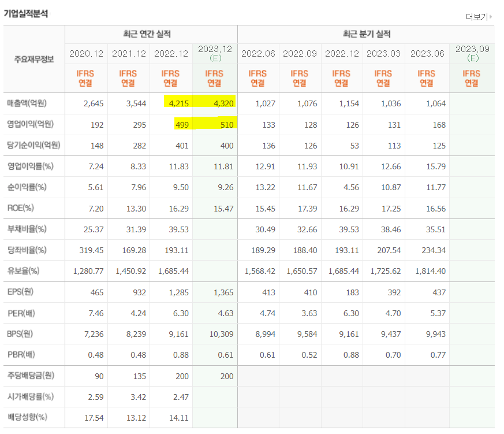This screenshot has height=434, width=504.
Task: Click the 17.54 payout ratio value
Action: coord(94,418)
